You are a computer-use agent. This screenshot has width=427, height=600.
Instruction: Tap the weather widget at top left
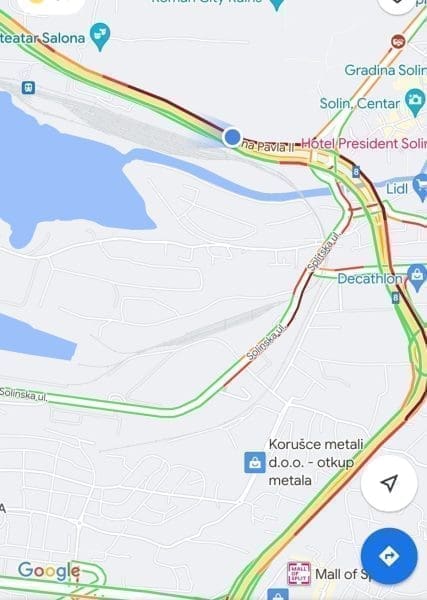click(50, 5)
